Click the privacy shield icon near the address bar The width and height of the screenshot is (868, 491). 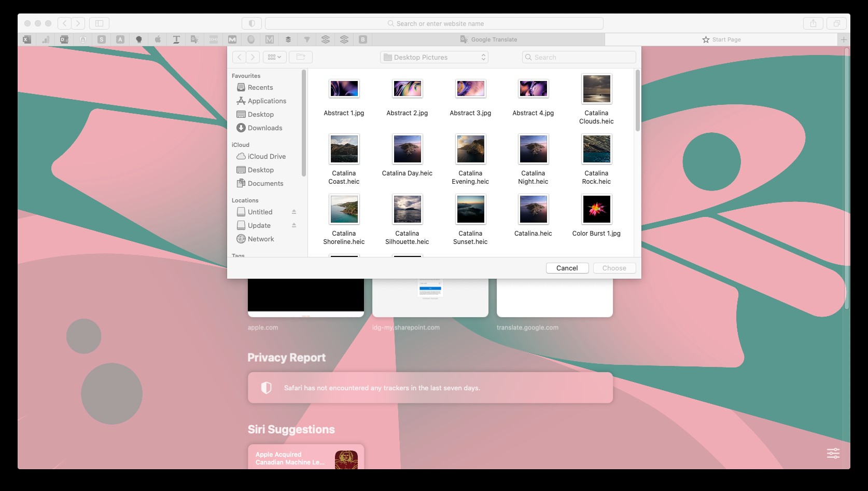tap(251, 23)
